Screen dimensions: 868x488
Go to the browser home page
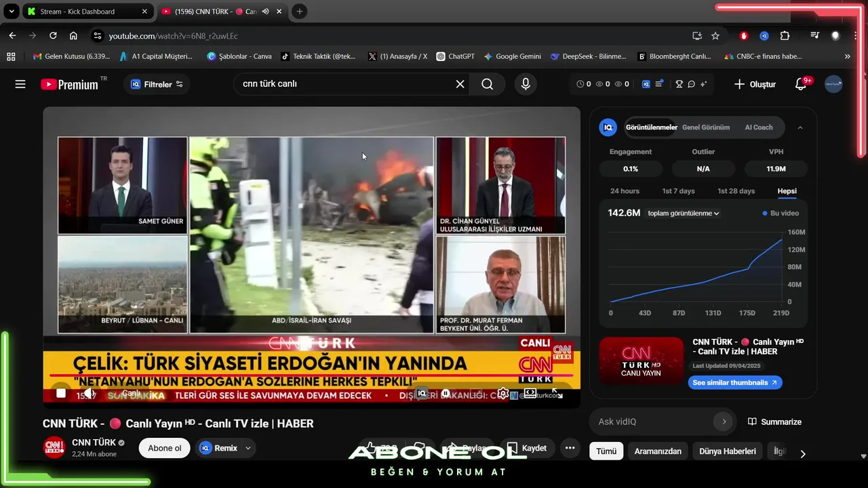[73, 36]
